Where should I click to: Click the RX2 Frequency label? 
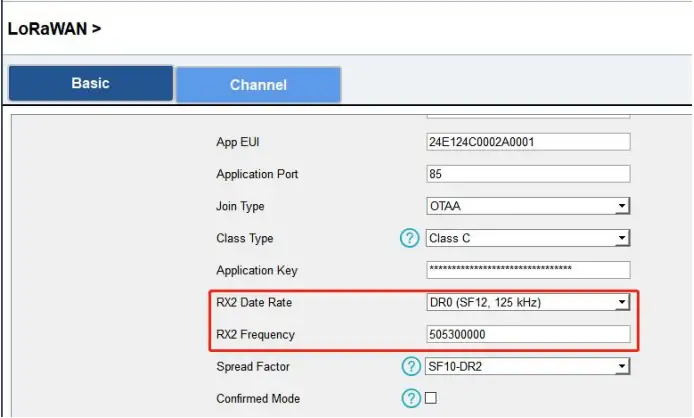click(255, 335)
